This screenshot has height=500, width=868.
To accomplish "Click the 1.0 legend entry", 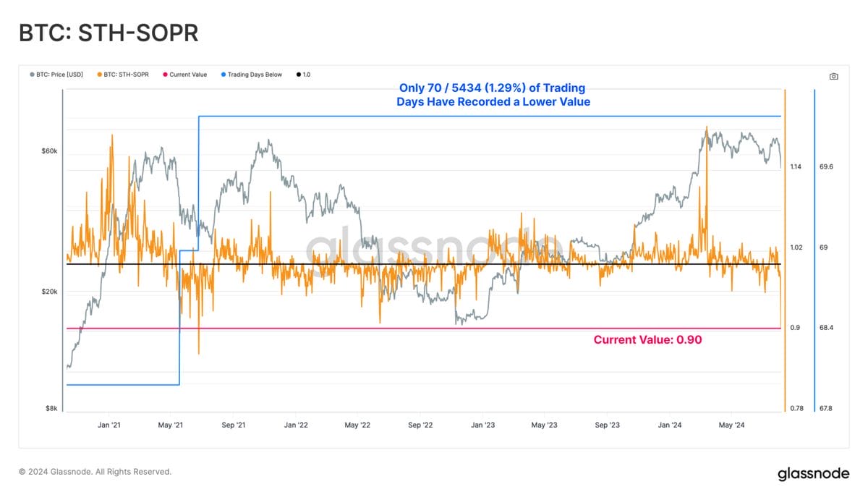I will tap(304, 74).
